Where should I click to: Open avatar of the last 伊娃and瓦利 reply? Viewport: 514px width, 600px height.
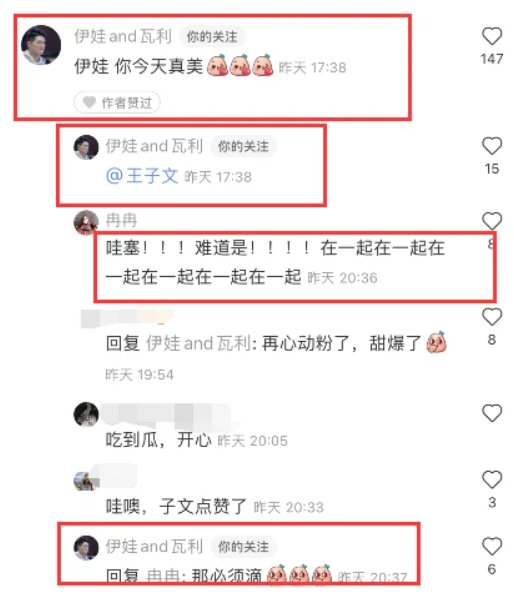click(x=86, y=548)
